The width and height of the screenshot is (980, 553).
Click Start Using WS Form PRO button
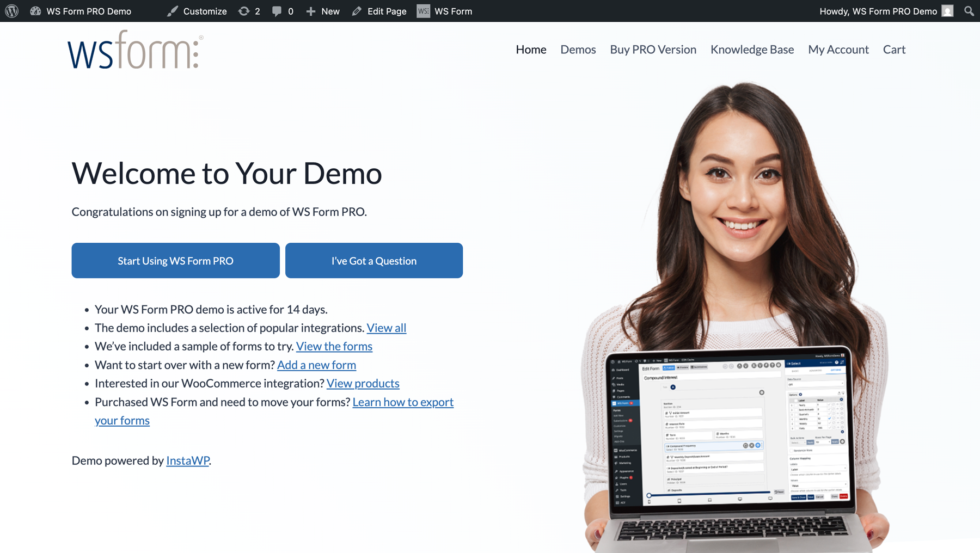[x=175, y=261]
